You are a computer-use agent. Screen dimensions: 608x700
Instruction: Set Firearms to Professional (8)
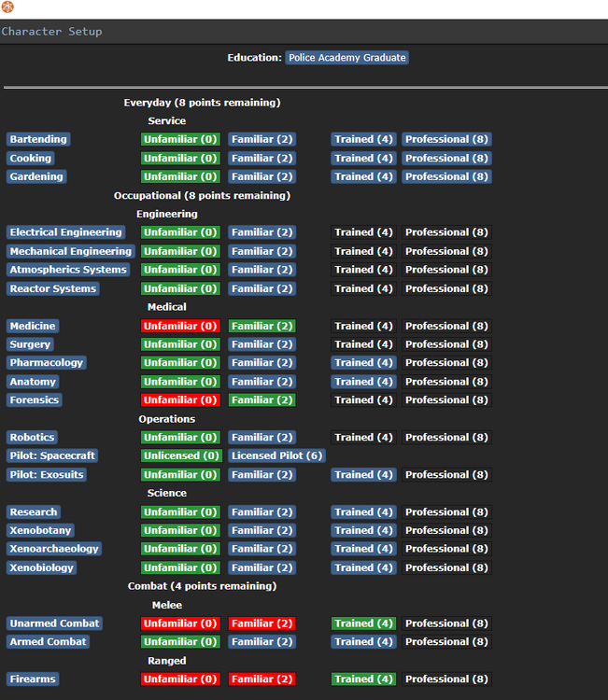(x=446, y=679)
